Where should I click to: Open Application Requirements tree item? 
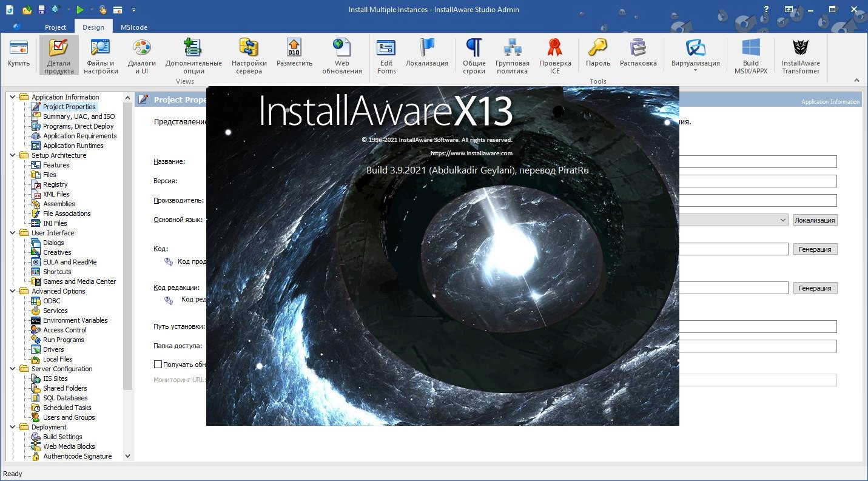pos(79,136)
